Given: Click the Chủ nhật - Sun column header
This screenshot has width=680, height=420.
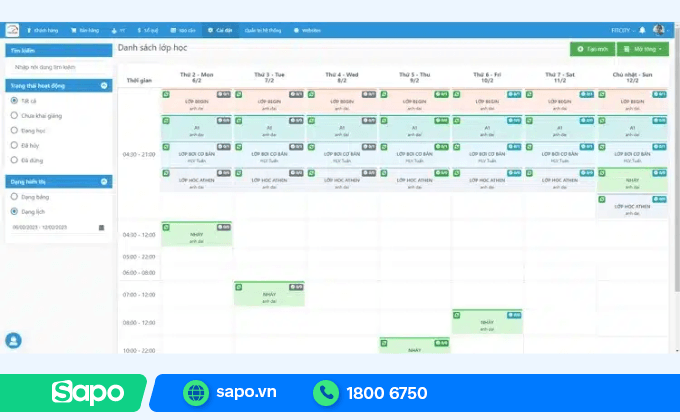Looking at the screenshot, I should [632, 77].
